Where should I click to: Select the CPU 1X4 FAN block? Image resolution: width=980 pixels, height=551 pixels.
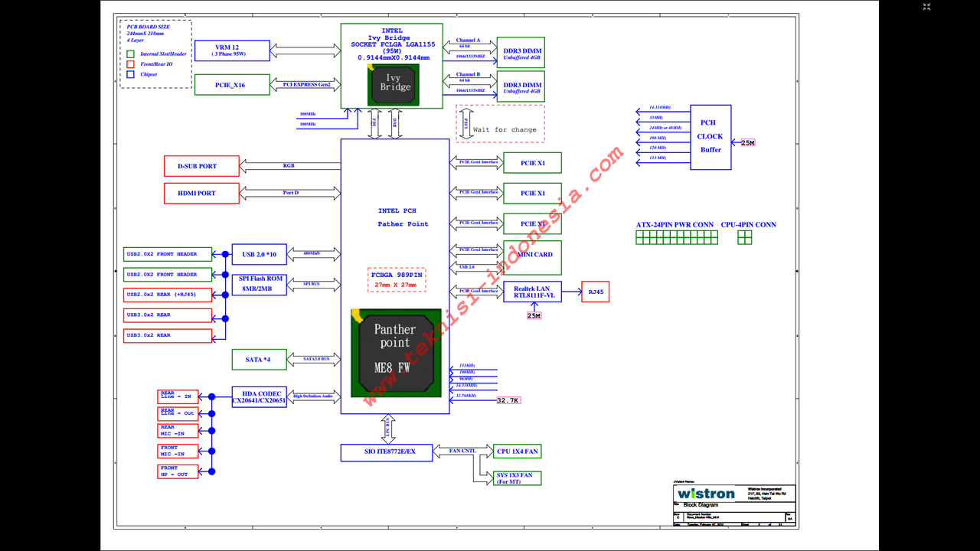(x=518, y=452)
